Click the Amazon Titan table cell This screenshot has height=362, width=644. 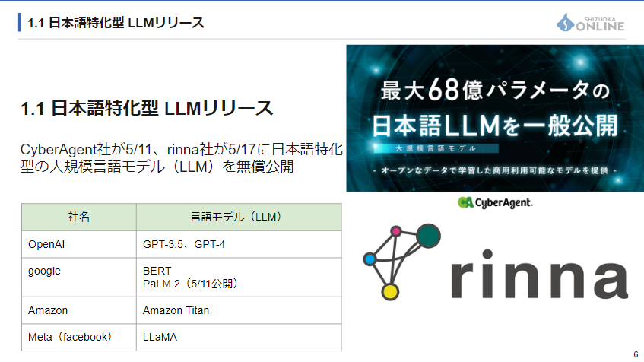point(237,310)
